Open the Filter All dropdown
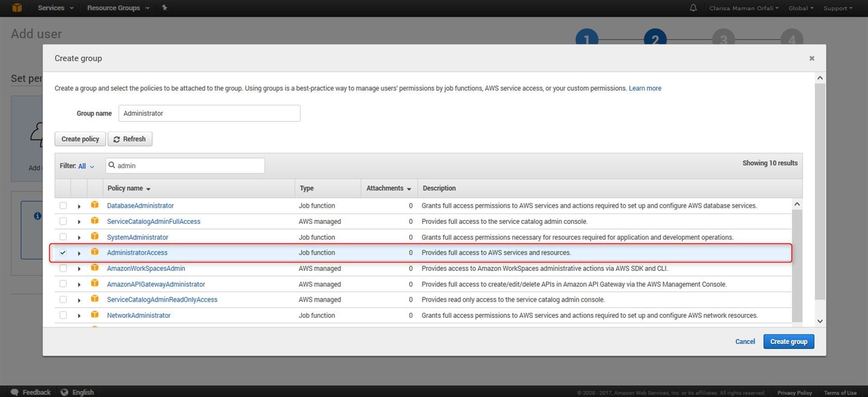This screenshot has width=868, height=397. click(86, 166)
